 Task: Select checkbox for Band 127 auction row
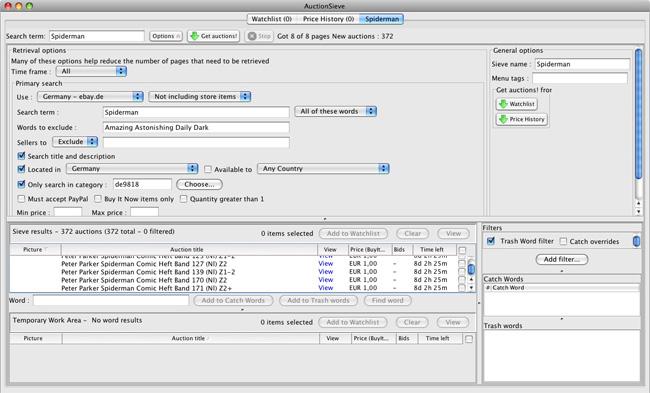coord(461,264)
